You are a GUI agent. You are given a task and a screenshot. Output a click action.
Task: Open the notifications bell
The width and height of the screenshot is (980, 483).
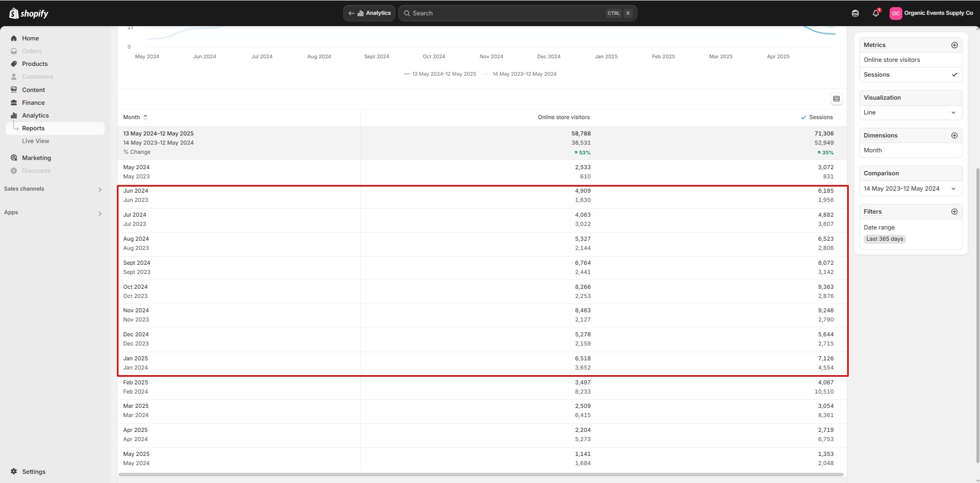click(x=876, y=13)
